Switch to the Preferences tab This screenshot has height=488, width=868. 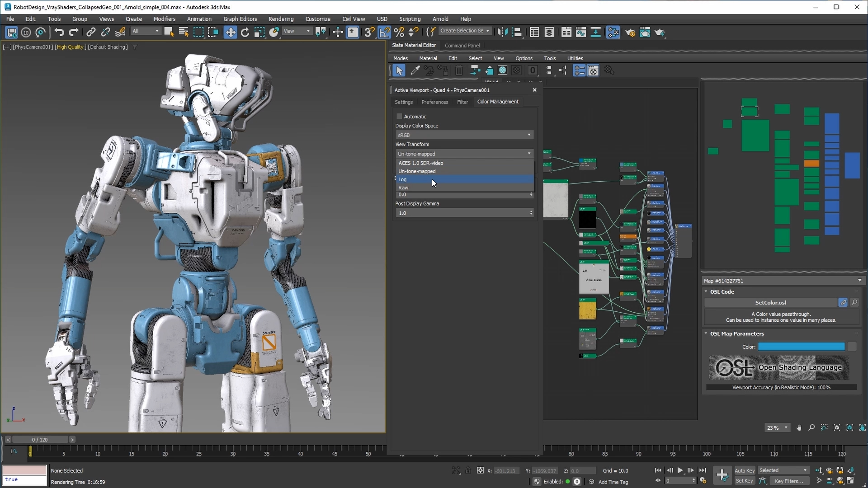[434, 102]
